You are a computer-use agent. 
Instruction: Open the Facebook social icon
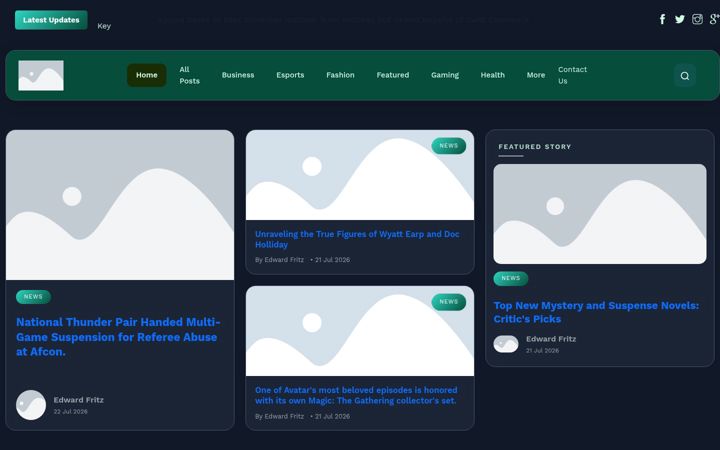[x=662, y=19]
